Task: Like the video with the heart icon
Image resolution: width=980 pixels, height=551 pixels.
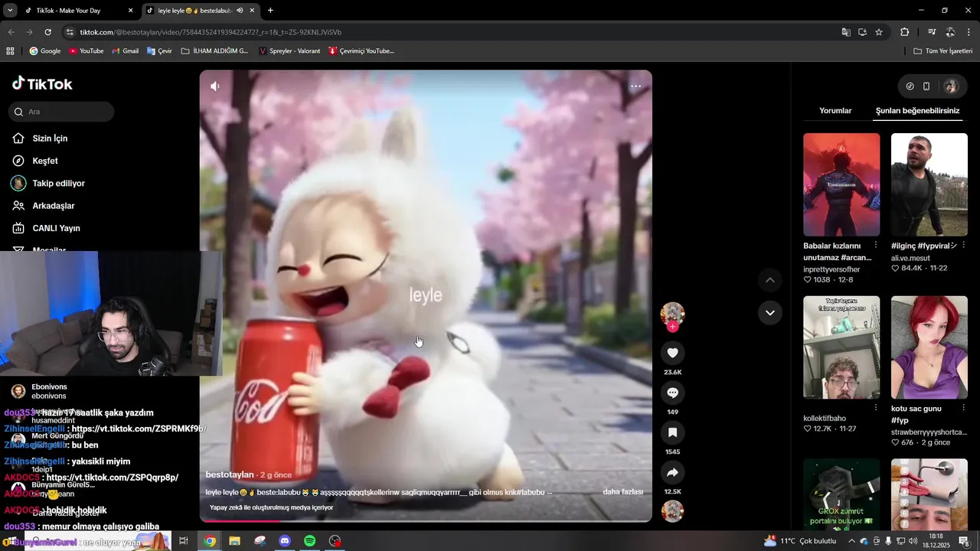Action: [x=672, y=353]
